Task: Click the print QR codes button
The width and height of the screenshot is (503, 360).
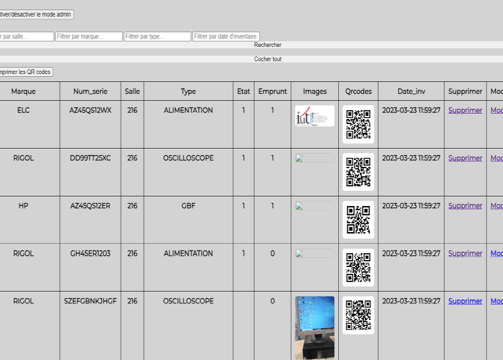Action: [x=26, y=72]
